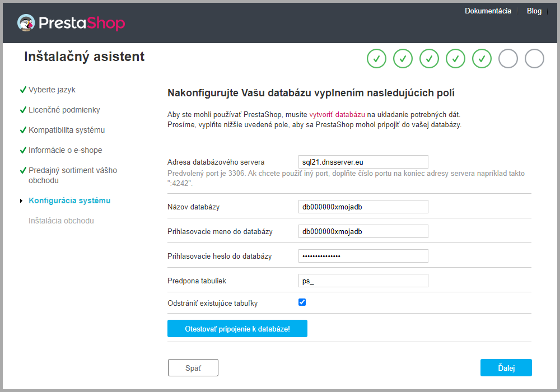The image size is (560, 392).
Task: Click the Odstrániť existujúce tabuľky label
Action: click(212, 304)
